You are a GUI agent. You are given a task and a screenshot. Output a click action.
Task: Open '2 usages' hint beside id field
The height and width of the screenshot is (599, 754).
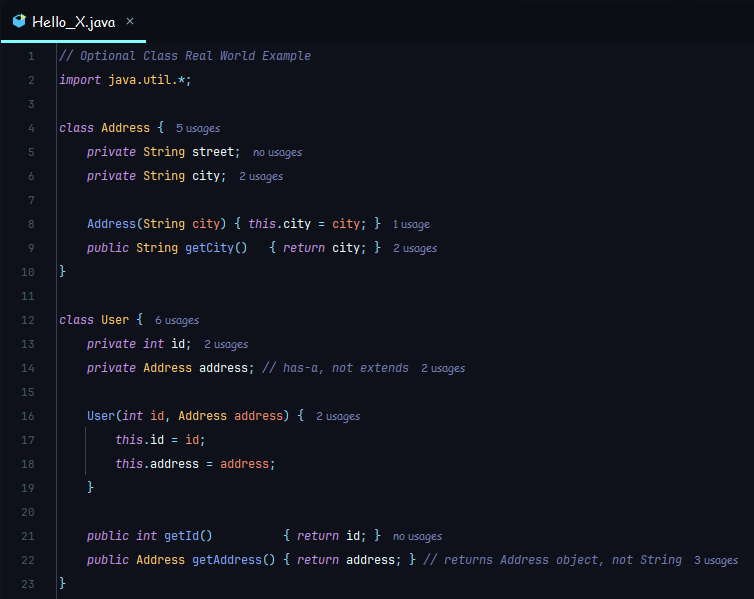click(x=226, y=344)
